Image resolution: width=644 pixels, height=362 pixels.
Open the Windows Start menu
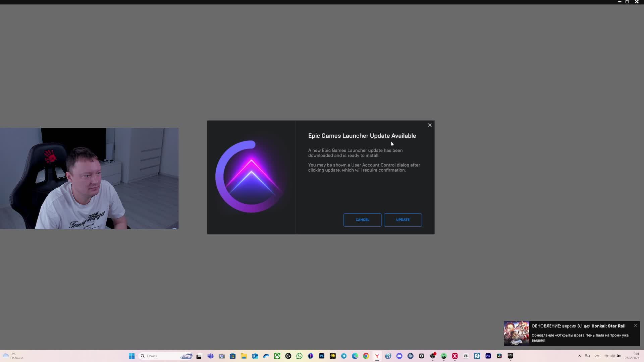coord(131,356)
